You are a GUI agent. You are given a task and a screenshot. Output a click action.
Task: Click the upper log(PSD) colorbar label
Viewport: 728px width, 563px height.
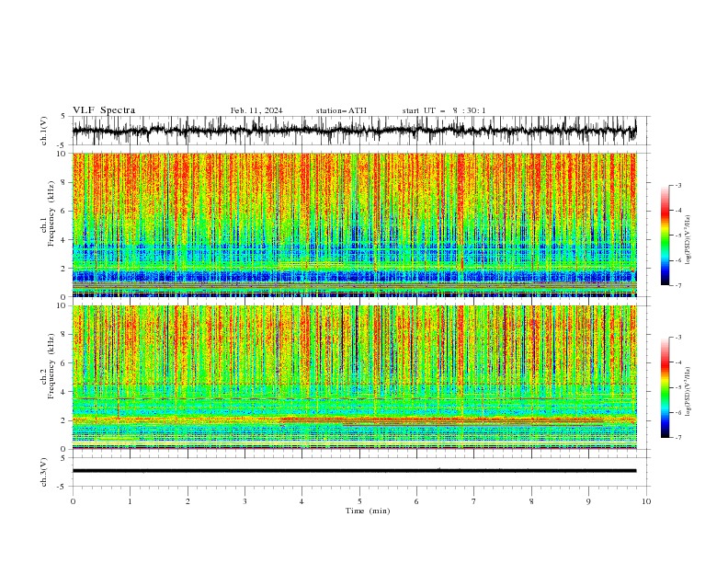point(688,240)
